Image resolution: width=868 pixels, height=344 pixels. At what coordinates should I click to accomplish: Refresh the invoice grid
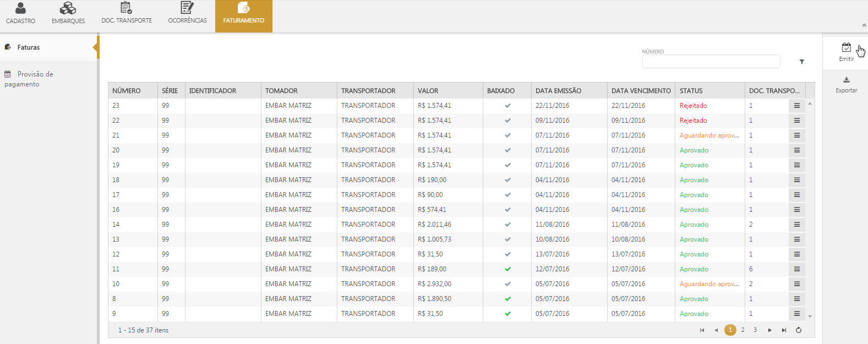[799, 330]
